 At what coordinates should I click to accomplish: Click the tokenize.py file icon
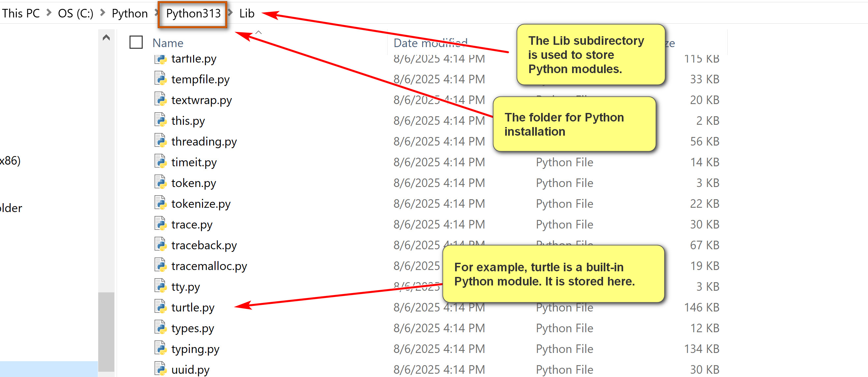coord(160,203)
